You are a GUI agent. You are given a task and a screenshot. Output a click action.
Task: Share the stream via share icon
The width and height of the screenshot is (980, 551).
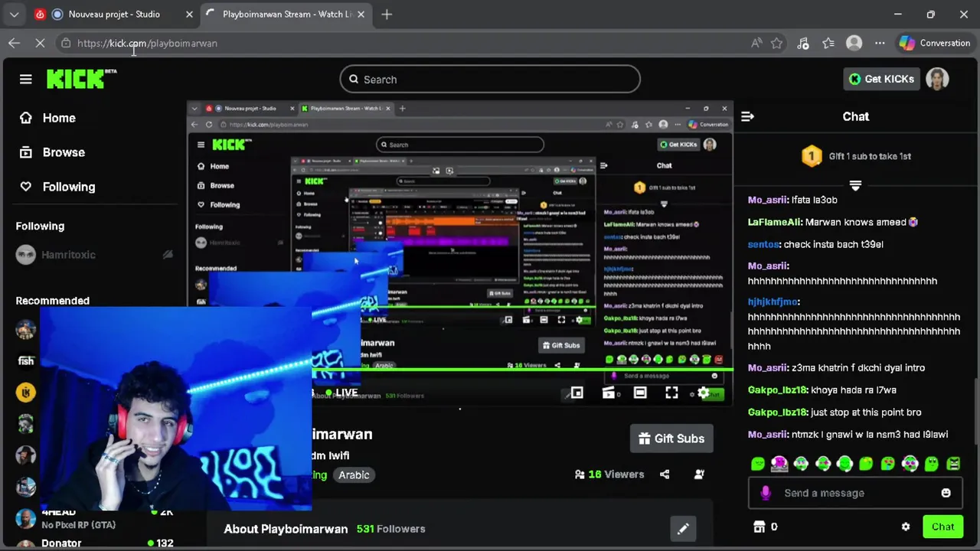(665, 474)
